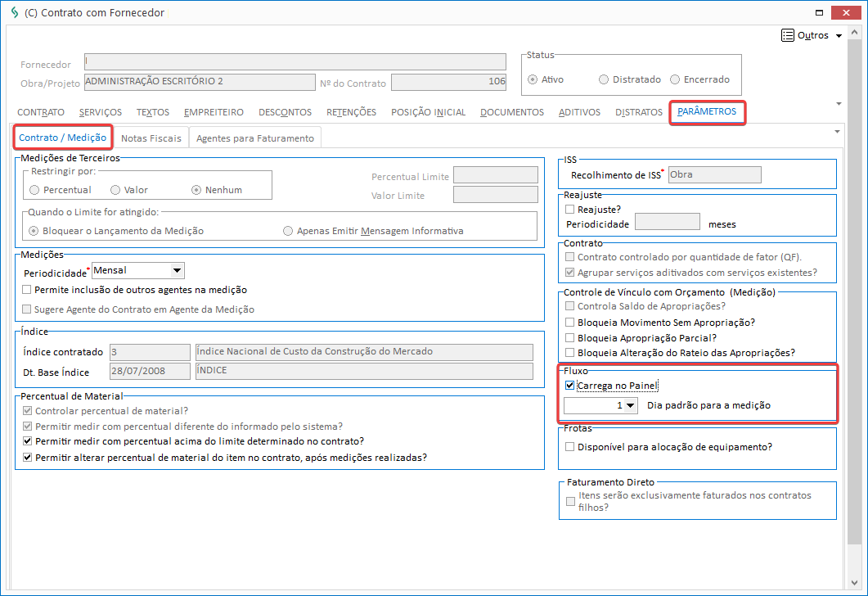Click the Reajuste Periodicidade months field
868x596 pixels.
(x=667, y=222)
